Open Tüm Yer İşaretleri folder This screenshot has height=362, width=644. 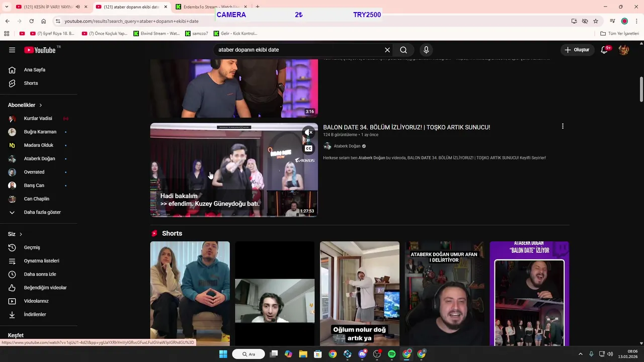click(x=619, y=34)
